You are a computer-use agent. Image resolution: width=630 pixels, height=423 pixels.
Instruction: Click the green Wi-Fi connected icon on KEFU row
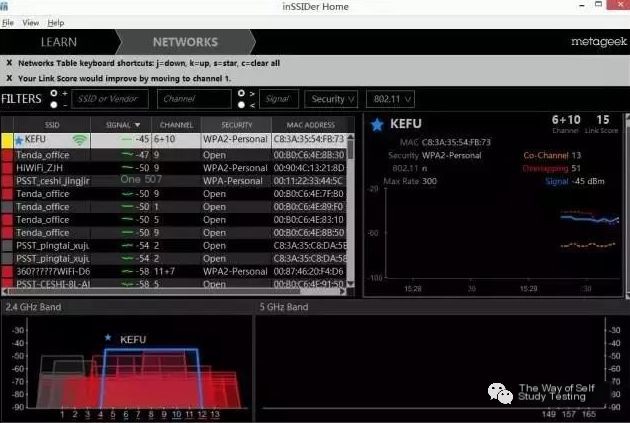point(80,140)
